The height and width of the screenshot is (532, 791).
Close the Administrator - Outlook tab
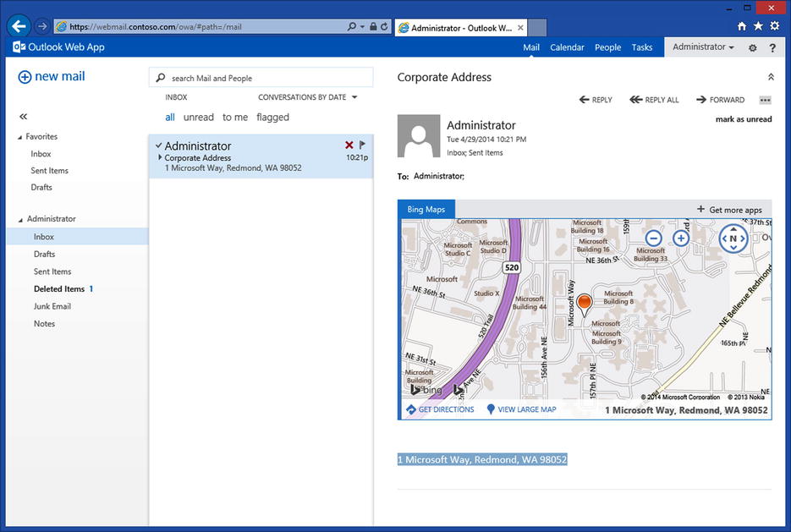(520, 28)
